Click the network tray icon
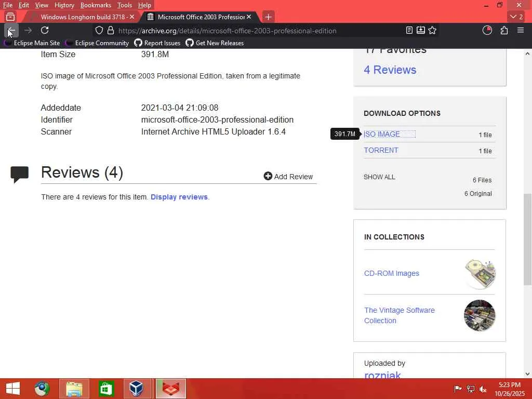 [x=471, y=389]
